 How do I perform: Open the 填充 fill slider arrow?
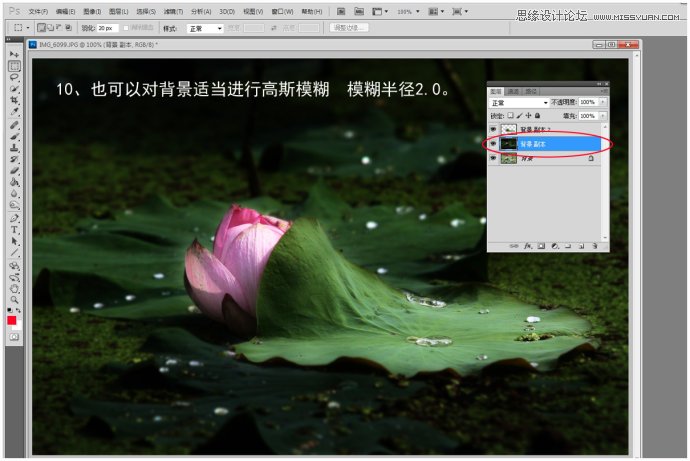tap(603, 116)
